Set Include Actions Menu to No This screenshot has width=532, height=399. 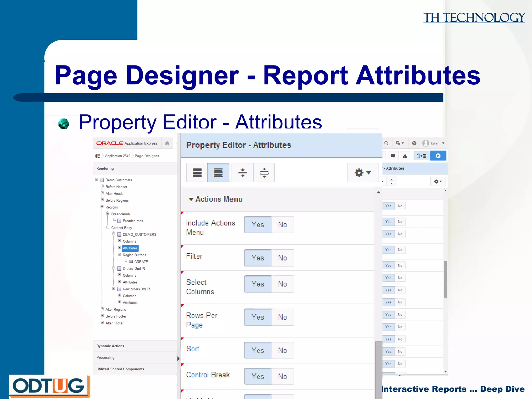(283, 225)
